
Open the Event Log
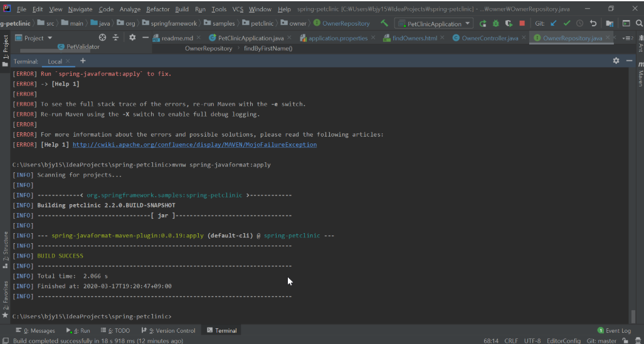[614, 330]
